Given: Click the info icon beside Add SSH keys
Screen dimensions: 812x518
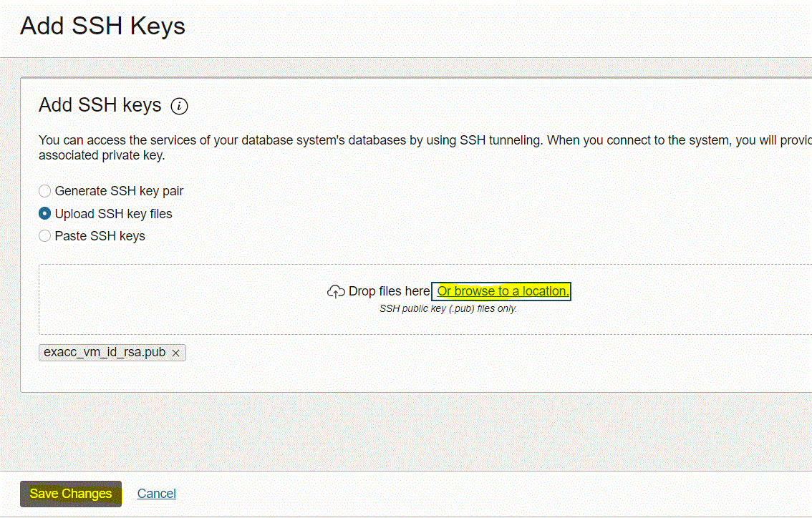Looking at the screenshot, I should point(179,107).
